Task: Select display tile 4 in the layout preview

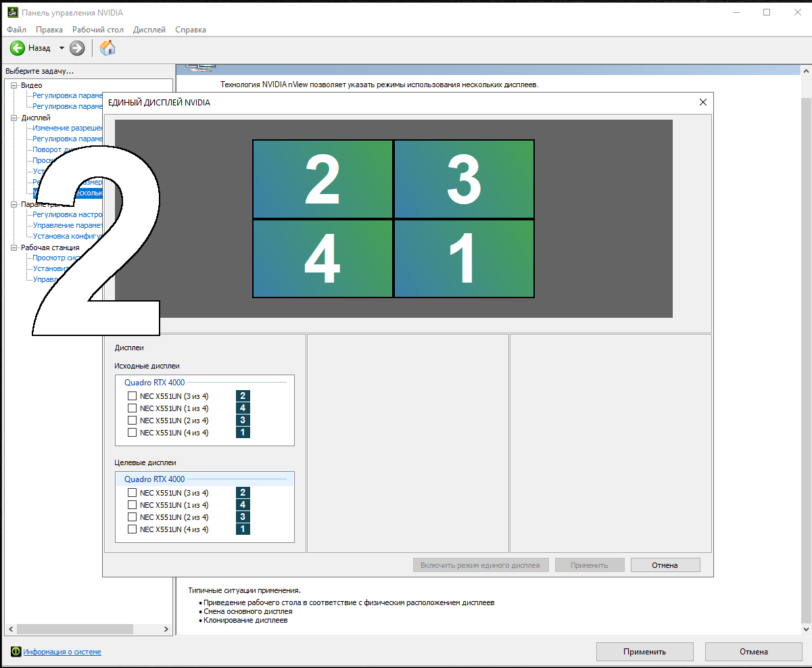Action: pos(323,258)
